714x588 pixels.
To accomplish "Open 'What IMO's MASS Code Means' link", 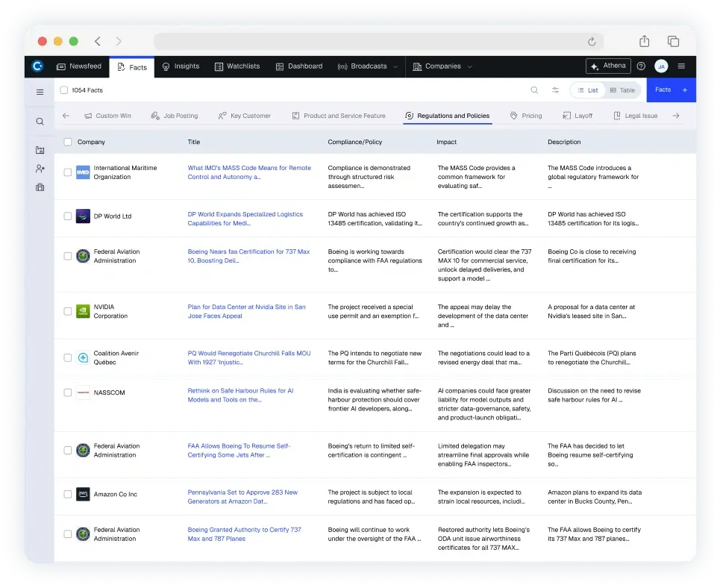I will (249, 172).
